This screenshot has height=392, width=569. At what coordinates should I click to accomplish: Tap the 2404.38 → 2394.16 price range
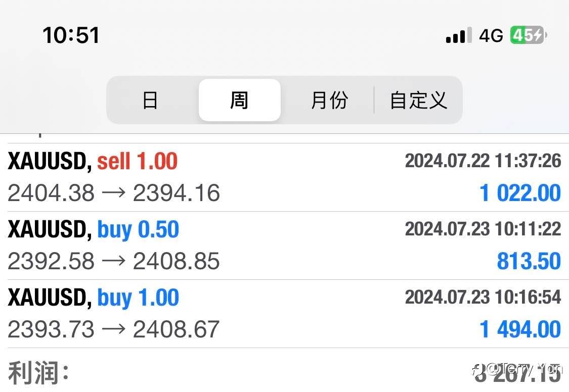[114, 193]
